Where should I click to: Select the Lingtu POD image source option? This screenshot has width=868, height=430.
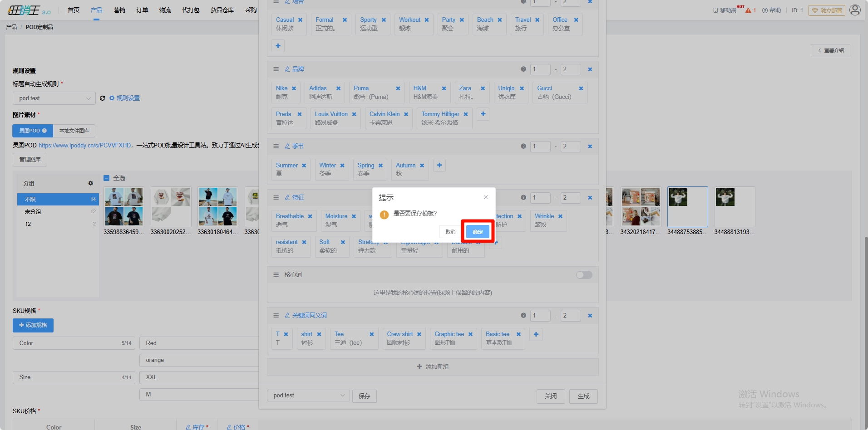pyautogui.click(x=33, y=131)
